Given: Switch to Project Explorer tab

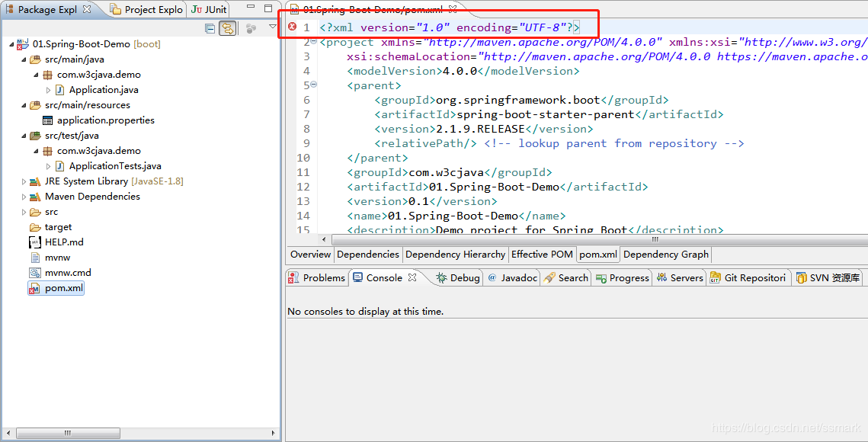Looking at the screenshot, I should 146,9.
